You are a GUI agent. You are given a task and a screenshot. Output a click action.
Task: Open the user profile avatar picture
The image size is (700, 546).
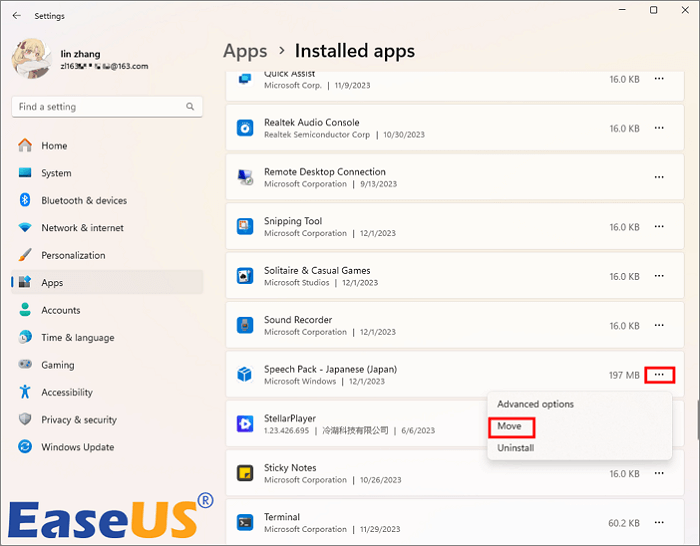pyautogui.click(x=32, y=58)
